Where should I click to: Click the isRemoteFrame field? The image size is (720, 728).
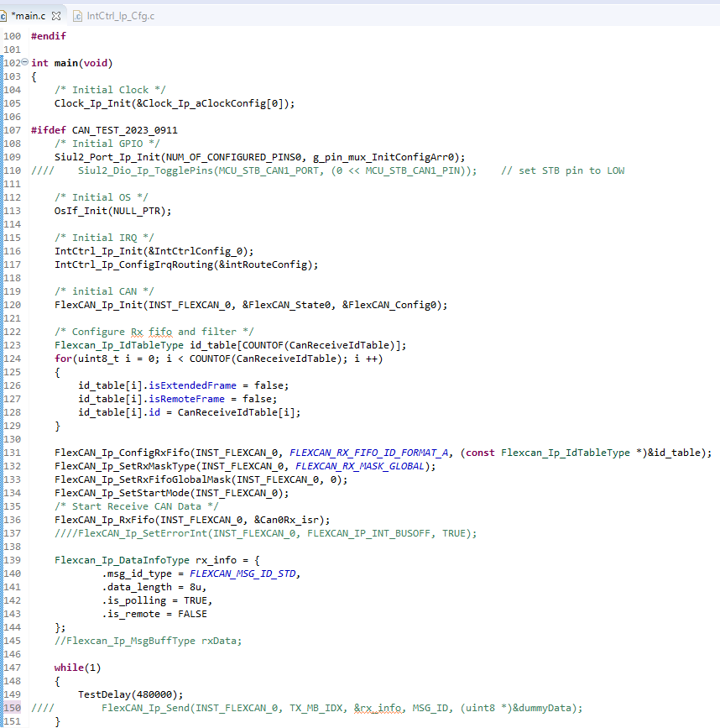click(186, 400)
